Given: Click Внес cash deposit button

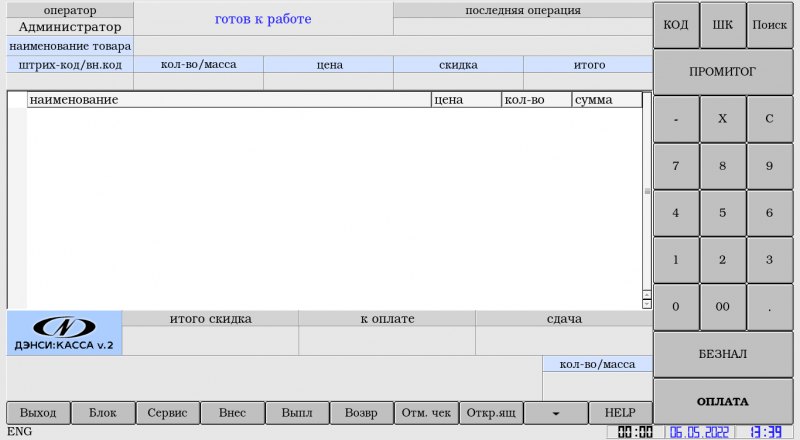Looking at the screenshot, I should pos(233,413).
